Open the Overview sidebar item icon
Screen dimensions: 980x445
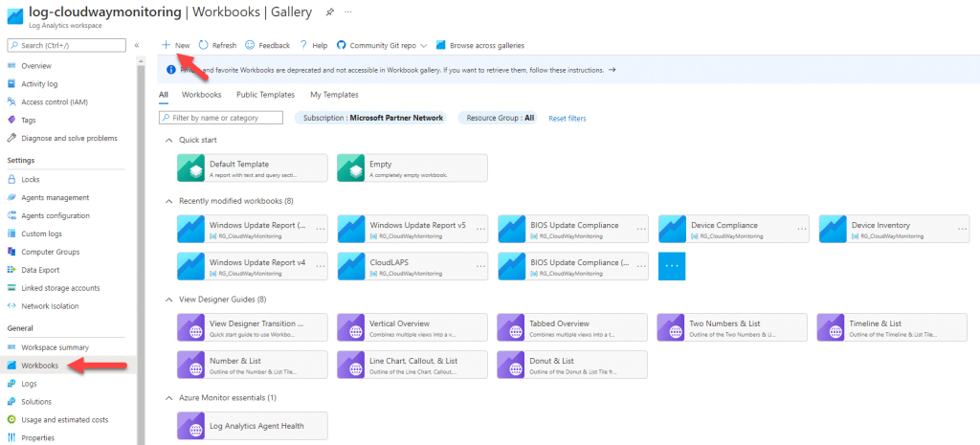point(11,66)
